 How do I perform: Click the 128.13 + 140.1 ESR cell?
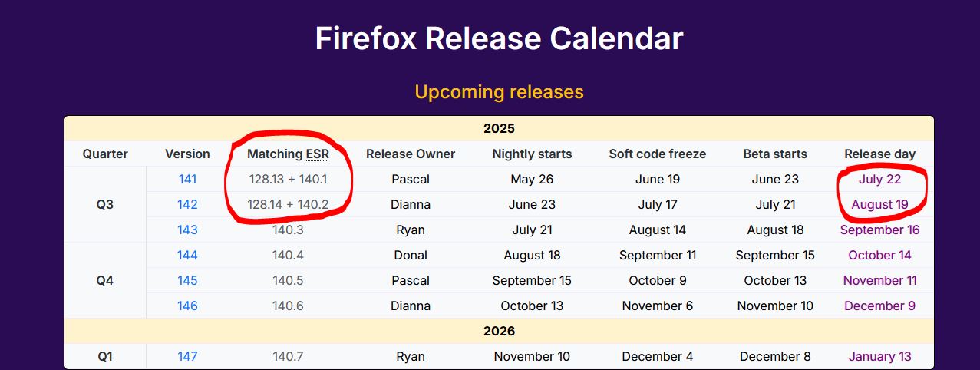point(288,180)
